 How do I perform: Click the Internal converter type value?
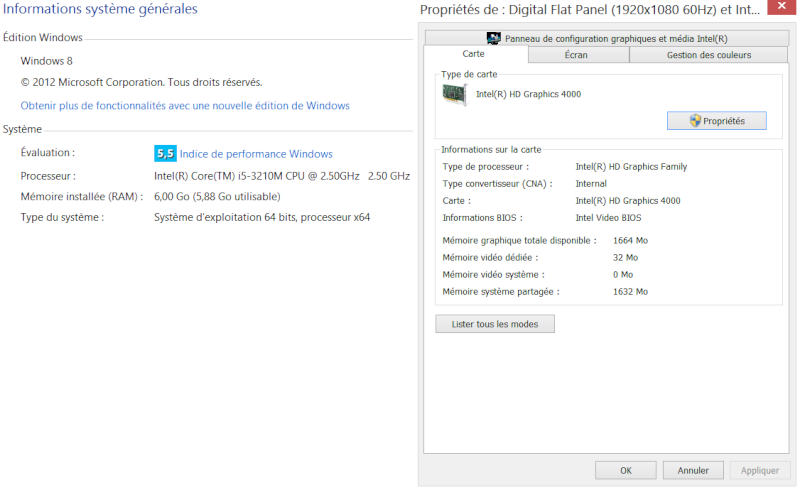[591, 184]
